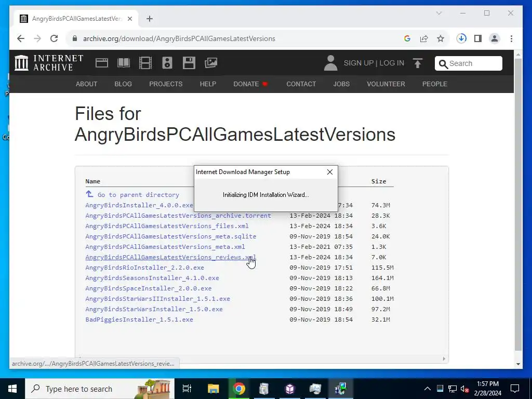
Task: Click the Upload arrow icon
Action: click(x=418, y=63)
